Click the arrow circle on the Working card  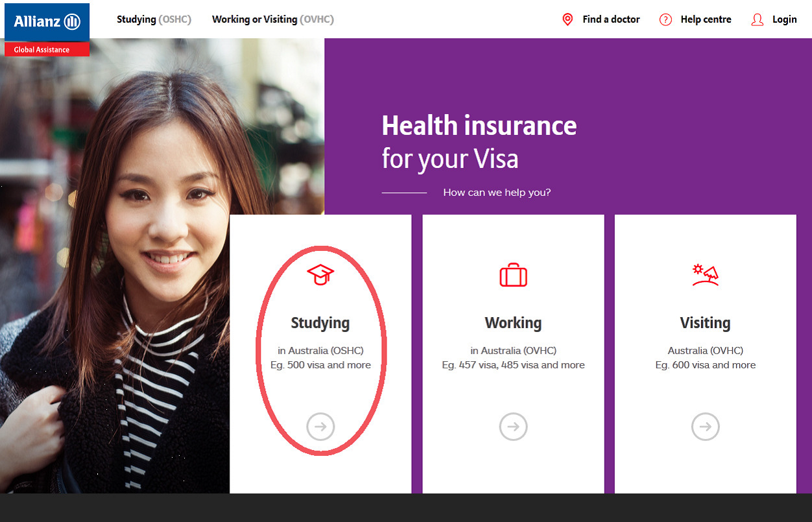[513, 427]
